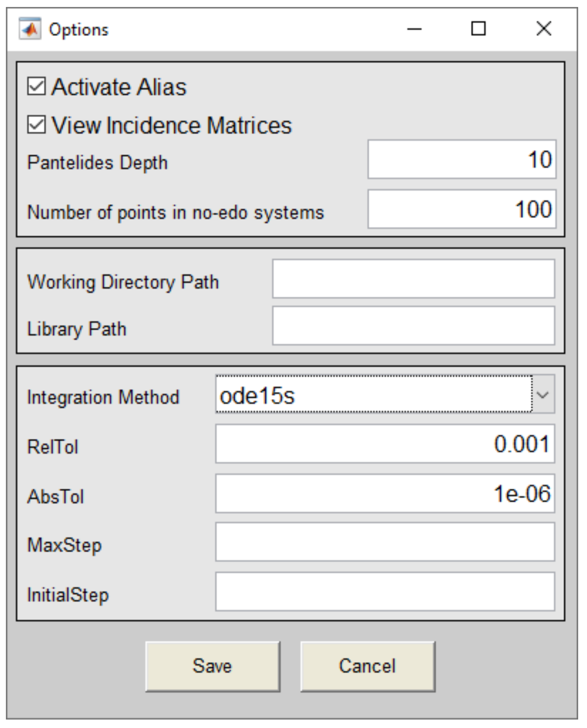Uncheck the Activate Alias checkbox

pos(37,87)
